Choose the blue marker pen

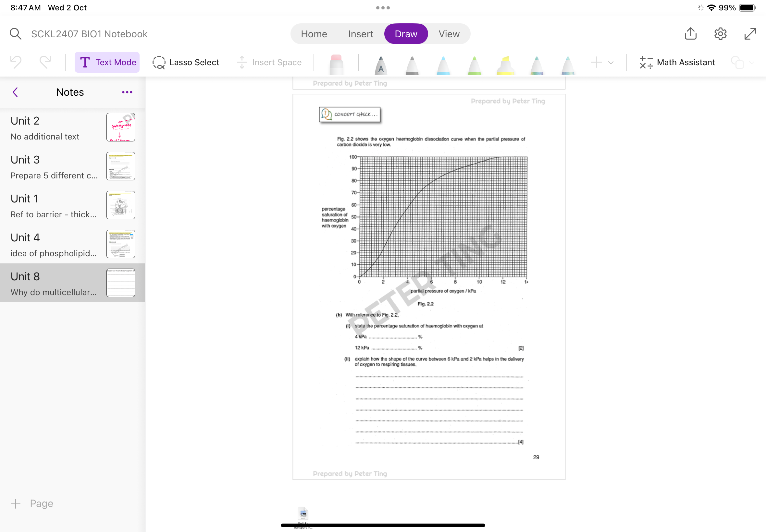(x=443, y=65)
